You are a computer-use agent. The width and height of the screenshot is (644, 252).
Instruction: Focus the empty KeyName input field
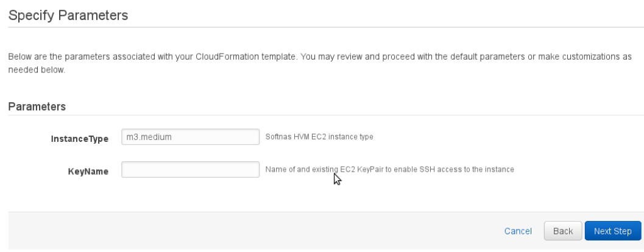pos(190,169)
